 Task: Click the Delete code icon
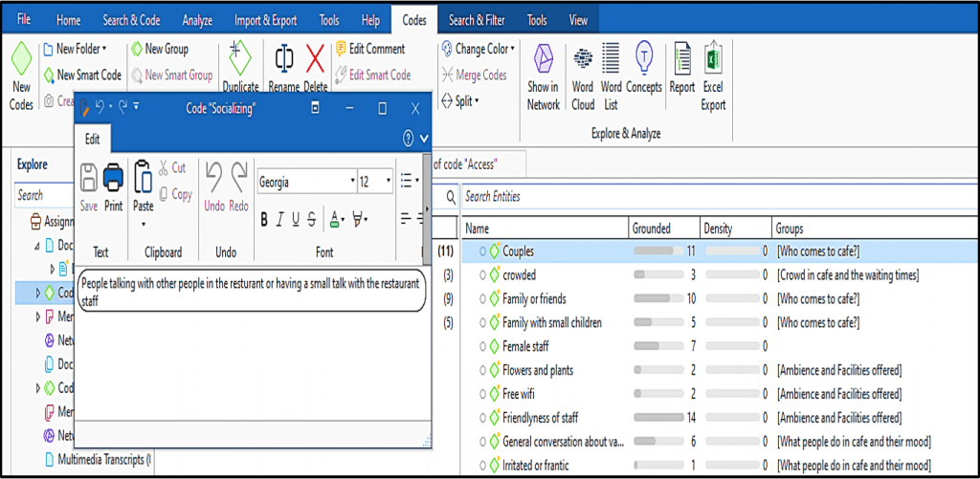coord(316,67)
